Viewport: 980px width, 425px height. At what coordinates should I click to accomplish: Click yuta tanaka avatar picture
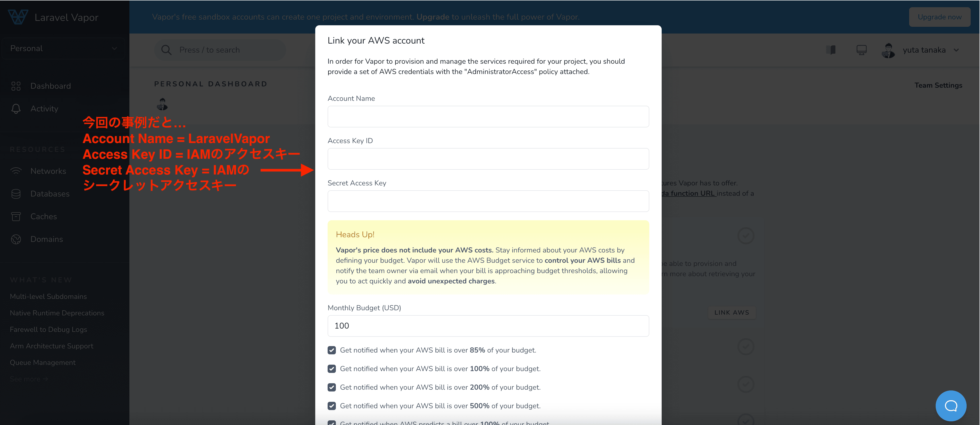(888, 50)
